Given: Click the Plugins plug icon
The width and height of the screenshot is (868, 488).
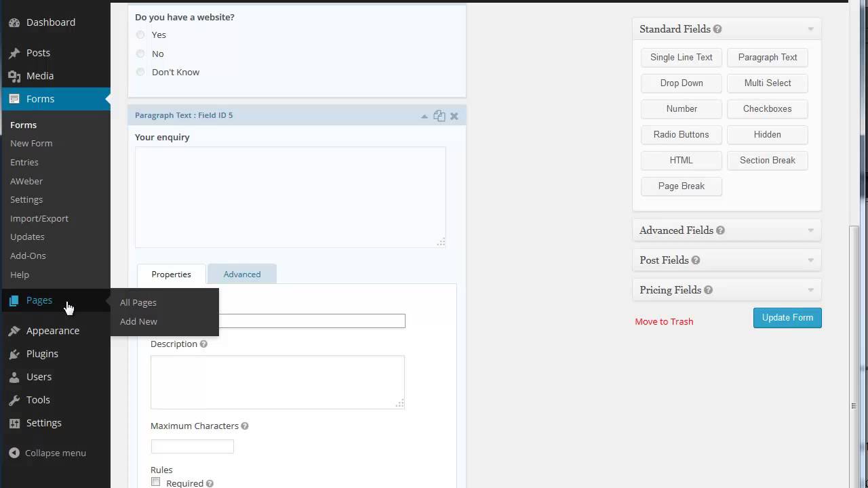Looking at the screenshot, I should [14, 354].
